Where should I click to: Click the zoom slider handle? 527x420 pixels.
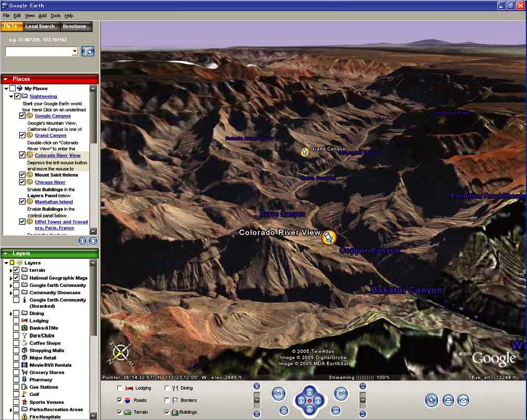tap(257, 400)
